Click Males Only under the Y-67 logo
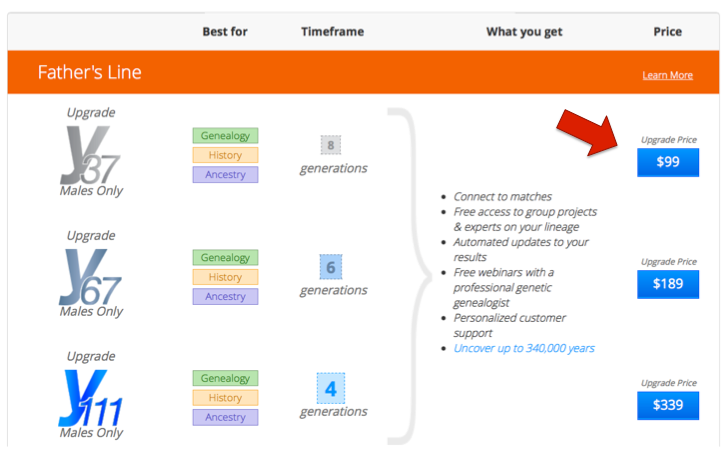The height and width of the screenshot is (453, 725). (x=91, y=312)
